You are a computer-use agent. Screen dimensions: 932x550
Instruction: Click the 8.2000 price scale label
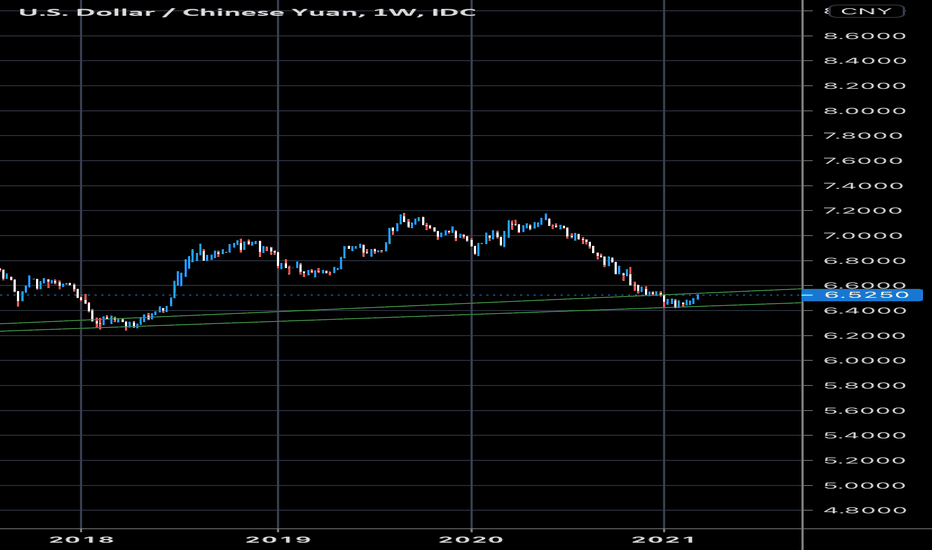(865, 86)
